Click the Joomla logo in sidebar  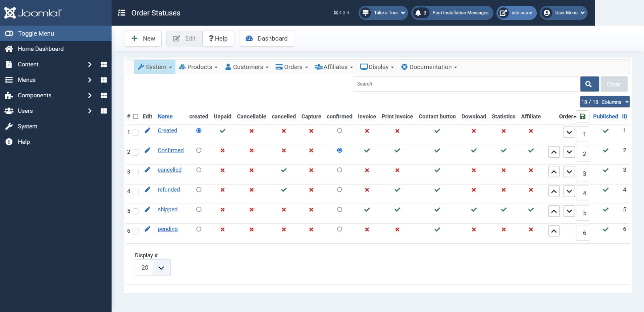click(x=33, y=13)
